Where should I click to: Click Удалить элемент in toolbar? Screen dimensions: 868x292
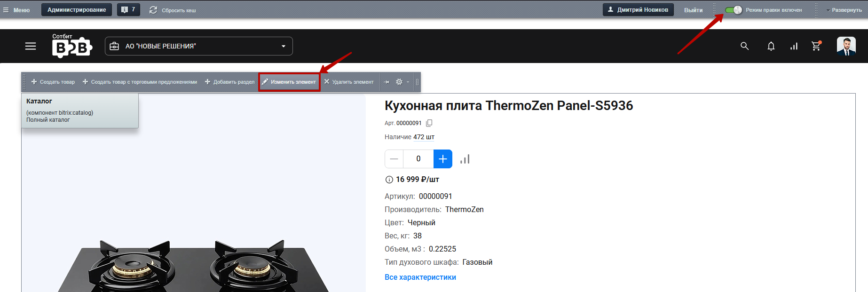[x=349, y=82]
